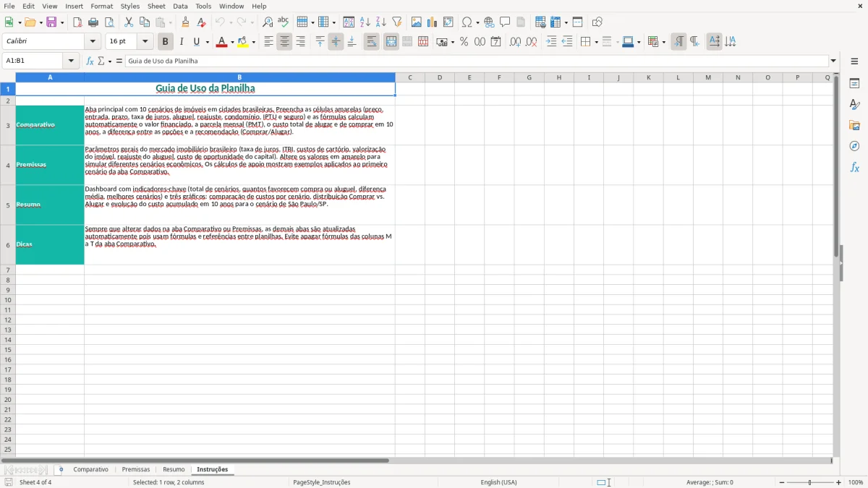The image size is (868, 488).
Task: Switch to the Resumo sheet tab
Action: 174,470
